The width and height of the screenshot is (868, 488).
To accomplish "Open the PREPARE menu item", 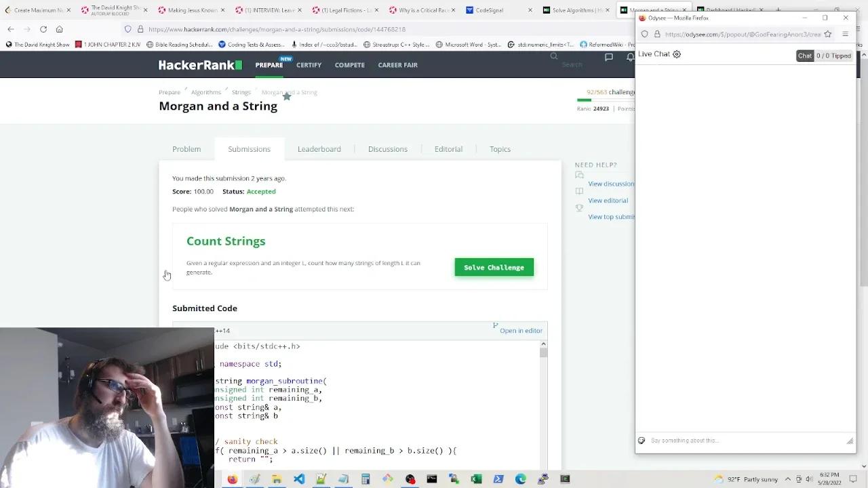I will tap(269, 65).
